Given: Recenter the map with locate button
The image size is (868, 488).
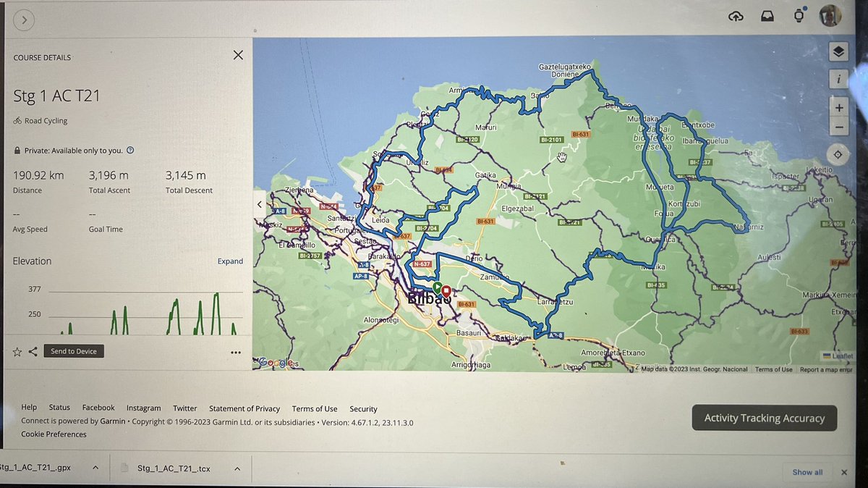Looking at the screenshot, I should click(838, 154).
